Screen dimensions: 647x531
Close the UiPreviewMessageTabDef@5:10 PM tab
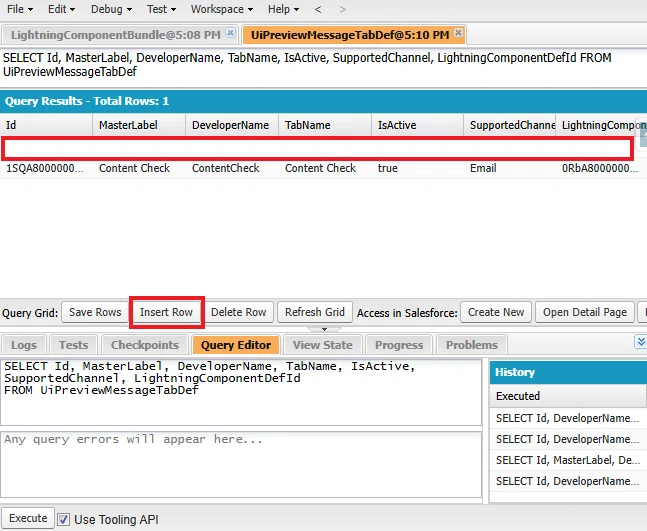pyautogui.click(x=458, y=33)
